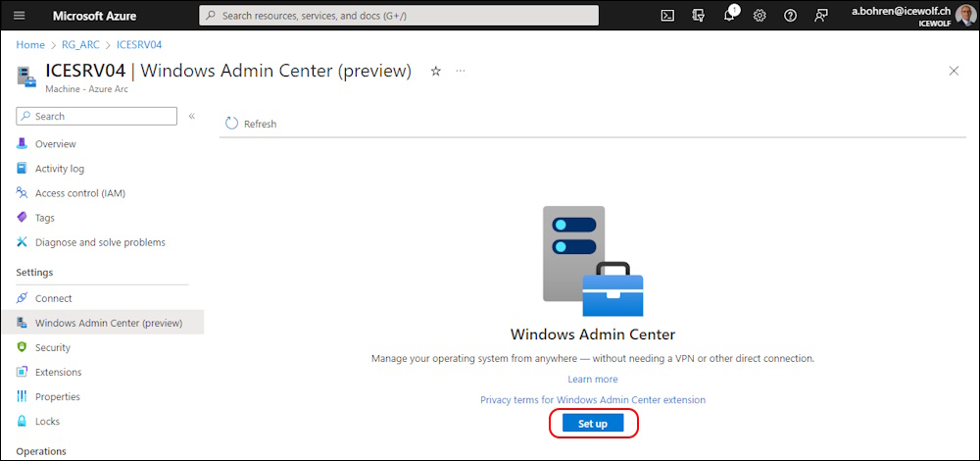Screen dimensions: 980x461
Task: Focus the resource menu Search field
Action: click(x=96, y=116)
